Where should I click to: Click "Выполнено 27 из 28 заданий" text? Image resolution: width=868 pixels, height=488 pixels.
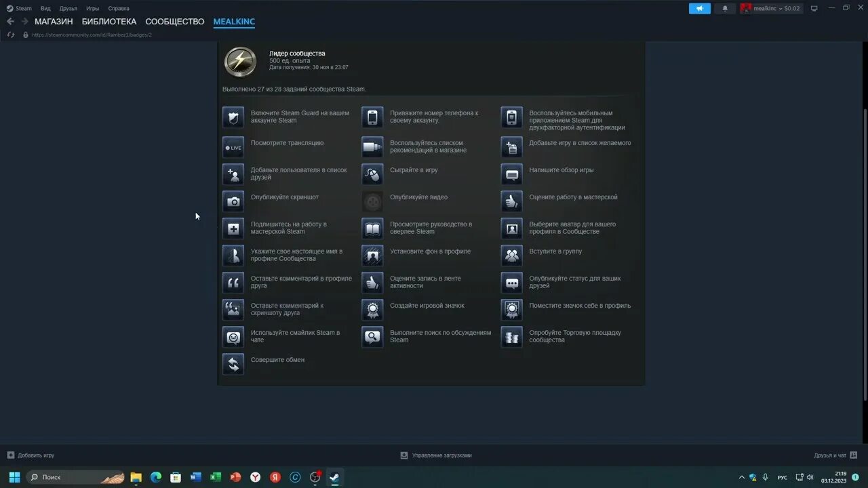294,89
